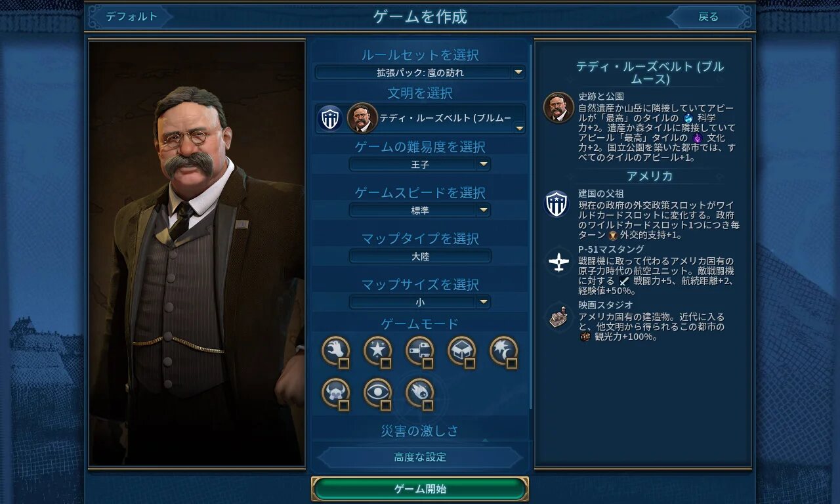The height and width of the screenshot is (504, 840).
Task: Select the tech tree shuffle mode icon
Action: (x=420, y=351)
